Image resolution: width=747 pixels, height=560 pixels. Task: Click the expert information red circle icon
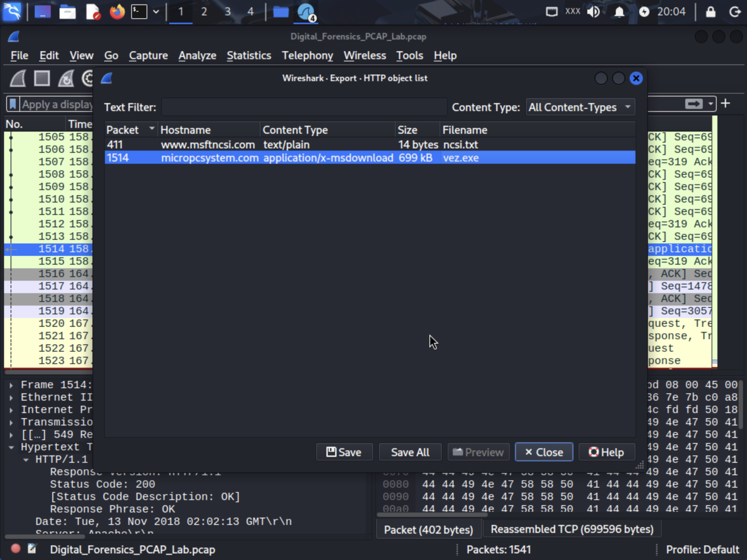click(x=15, y=549)
